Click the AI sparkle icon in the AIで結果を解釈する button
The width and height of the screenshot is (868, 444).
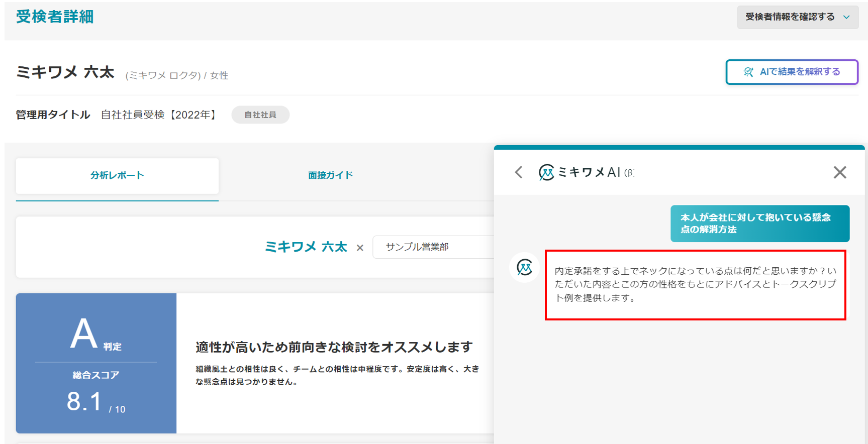click(x=748, y=72)
